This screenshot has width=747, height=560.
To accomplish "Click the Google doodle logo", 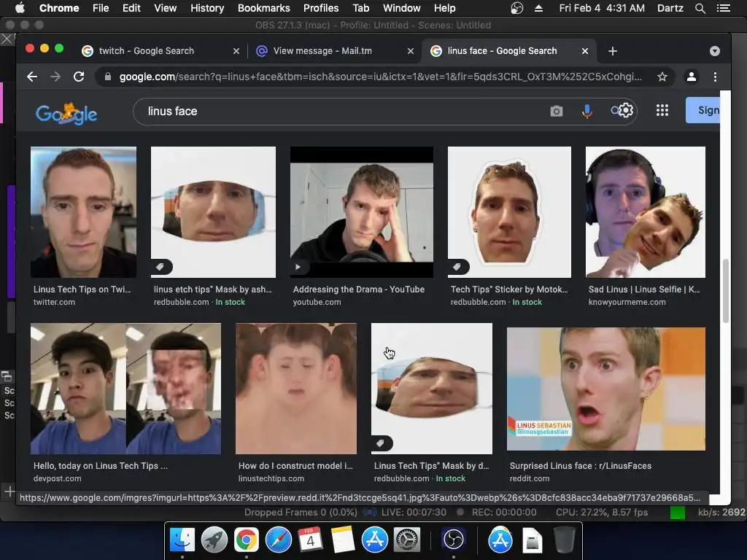I will tap(66, 113).
